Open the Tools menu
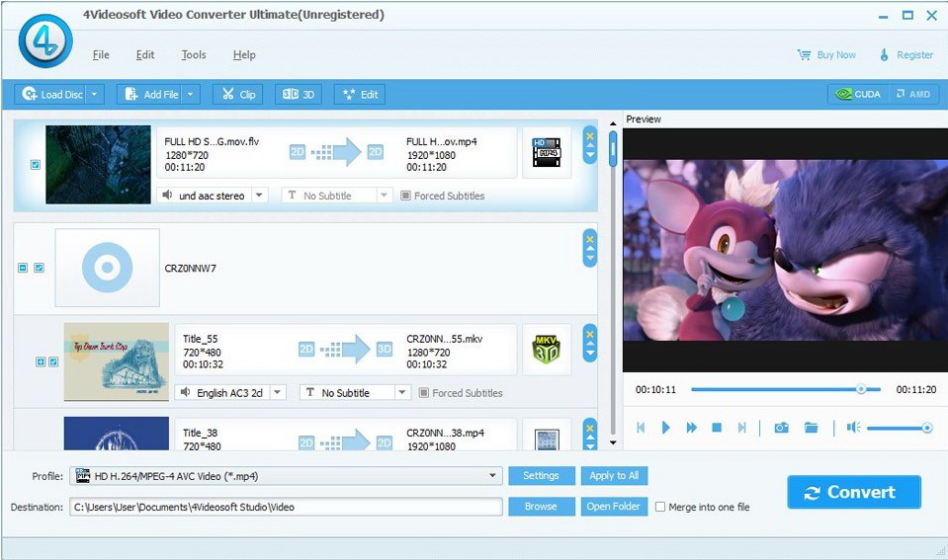Image resolution: width=948 pixels, height=560 pixels. 194,55
